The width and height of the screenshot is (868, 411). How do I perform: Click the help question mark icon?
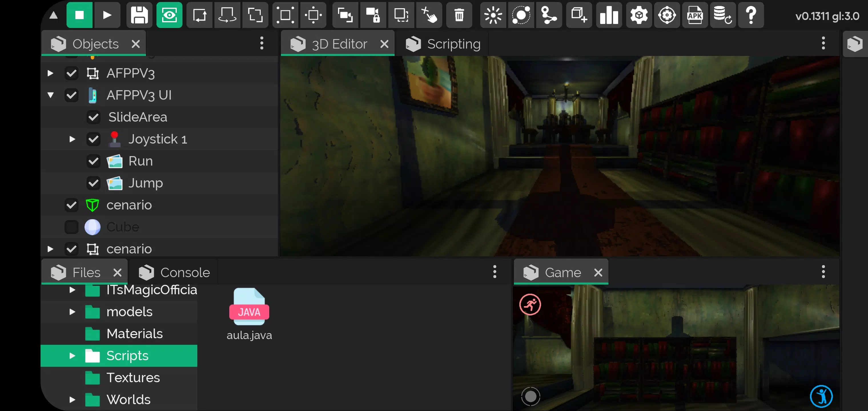[x=751, y=15]
